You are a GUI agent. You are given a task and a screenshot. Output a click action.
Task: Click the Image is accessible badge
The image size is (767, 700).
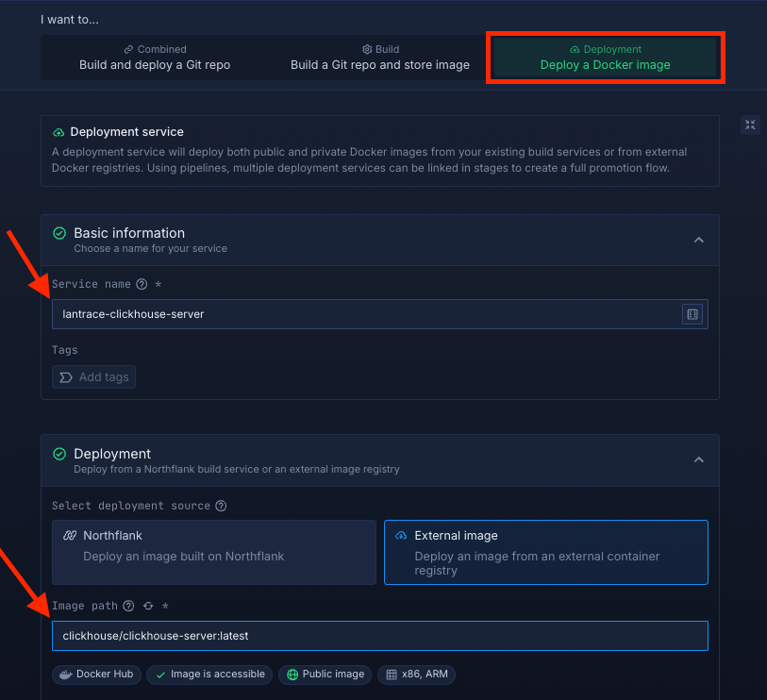coord(209,675)
